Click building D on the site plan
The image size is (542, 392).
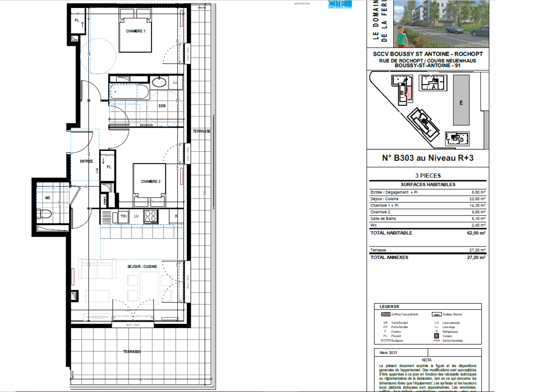457,138
